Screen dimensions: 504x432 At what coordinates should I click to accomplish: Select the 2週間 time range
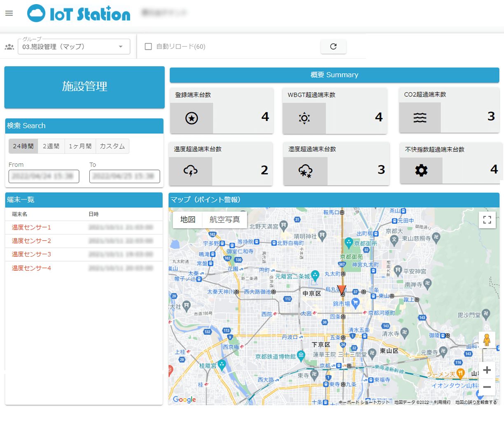coord(51,146)
